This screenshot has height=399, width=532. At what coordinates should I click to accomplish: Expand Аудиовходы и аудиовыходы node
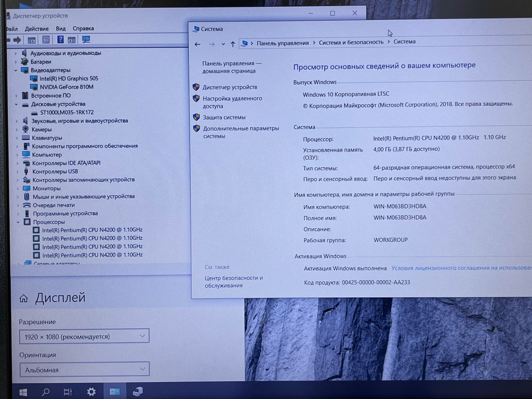15,53
